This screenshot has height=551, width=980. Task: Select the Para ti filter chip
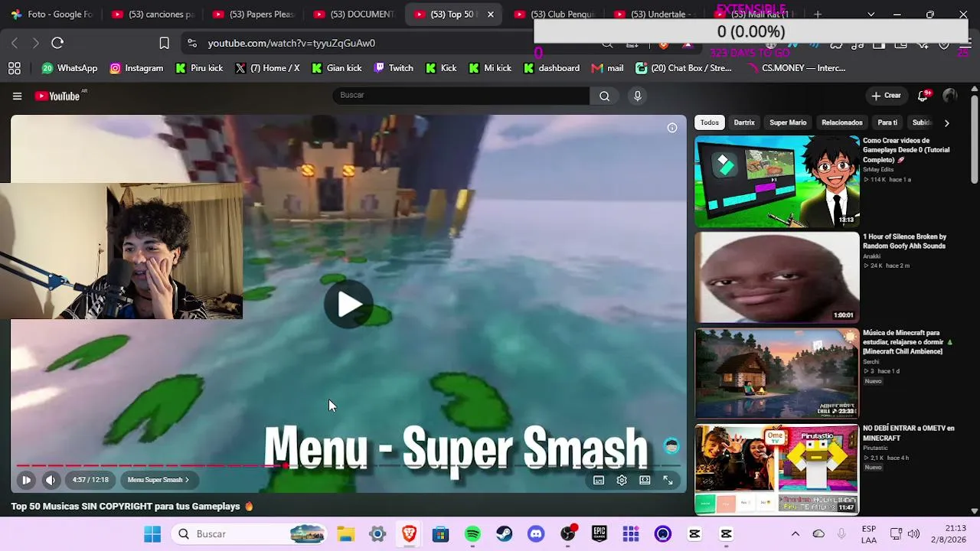tap(887, 122)
